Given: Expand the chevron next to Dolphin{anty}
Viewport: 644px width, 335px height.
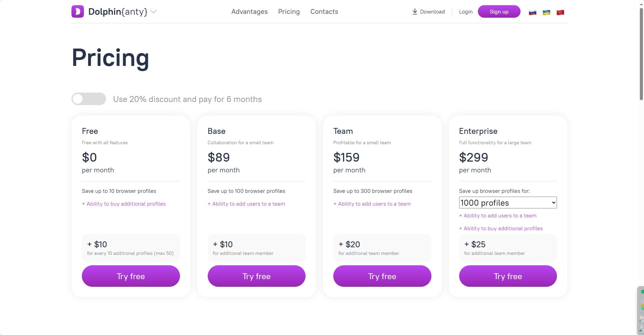Looking at the screenshot, I should click(154, 11).
